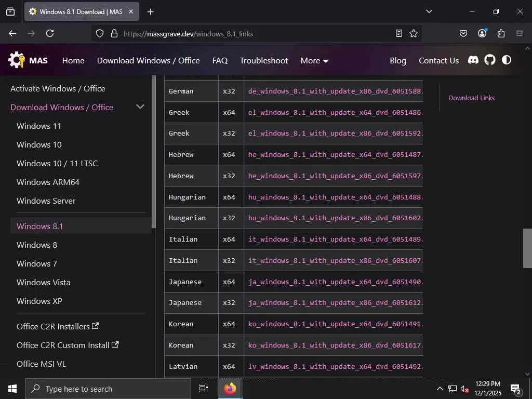
Task: Select Windows 8 in sidebar
Action: [x=37, y=245]
